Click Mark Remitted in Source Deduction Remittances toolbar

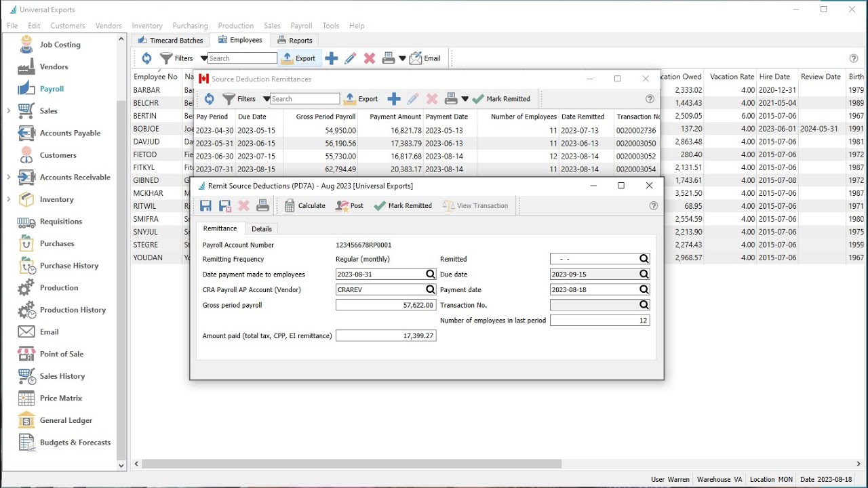tap(501, 99)
